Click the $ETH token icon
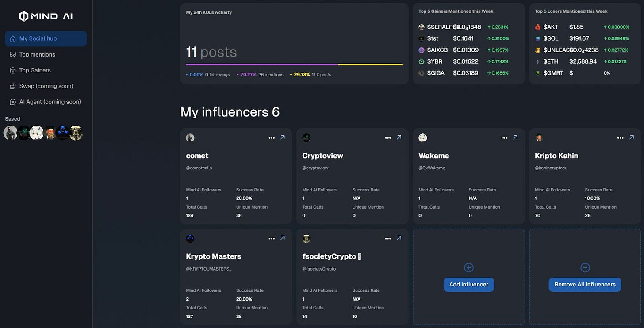 tap(538, 61)
